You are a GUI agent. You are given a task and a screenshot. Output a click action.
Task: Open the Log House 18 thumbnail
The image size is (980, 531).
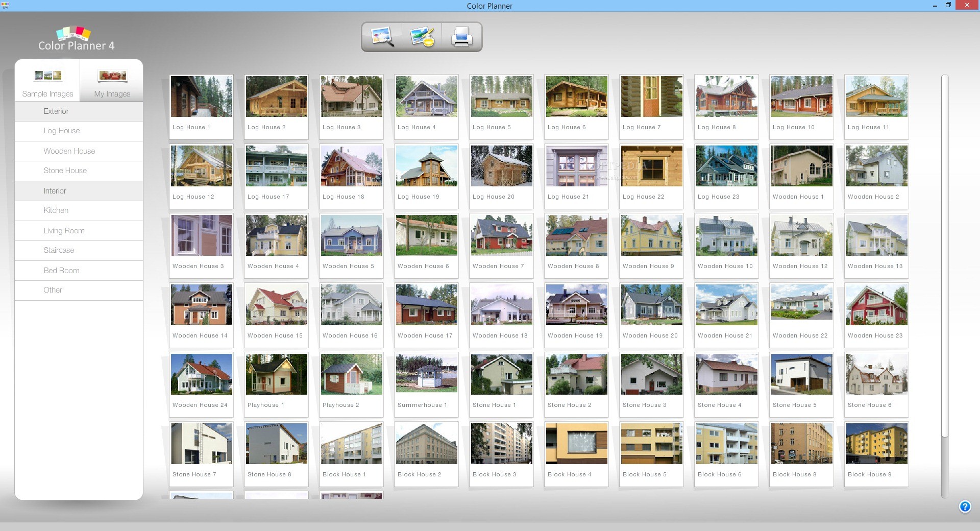[352, 176]
